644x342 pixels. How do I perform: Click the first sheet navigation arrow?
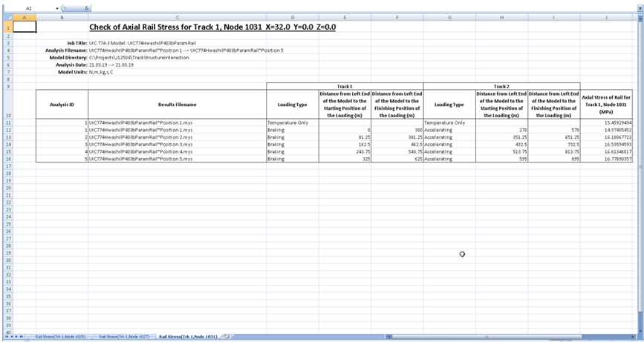[6, 337]
